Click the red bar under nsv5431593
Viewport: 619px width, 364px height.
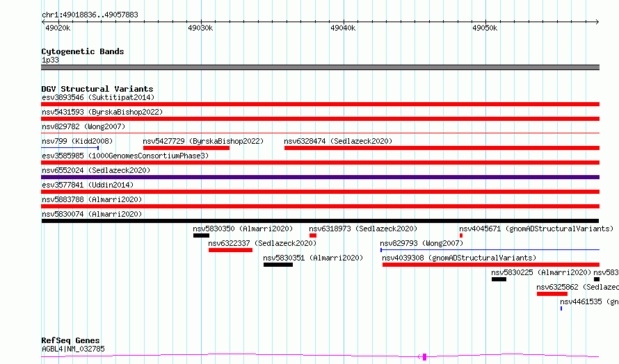(320, 119)
